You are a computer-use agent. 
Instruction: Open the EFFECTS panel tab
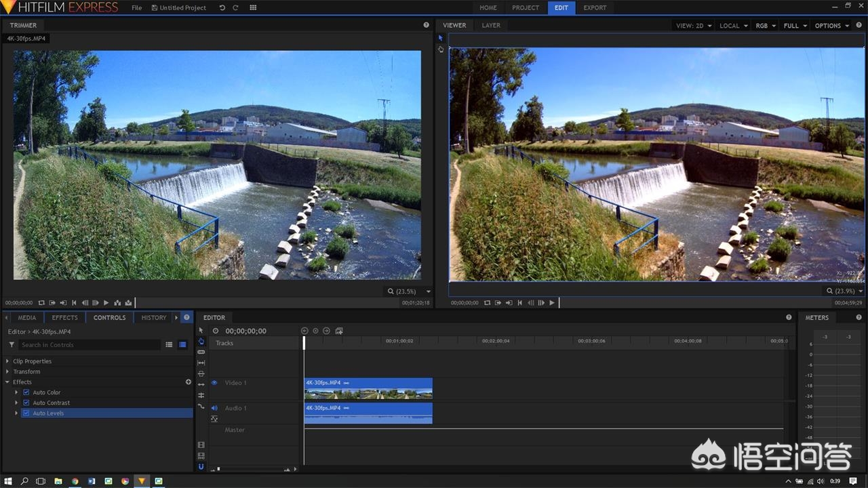coord(65,317)
